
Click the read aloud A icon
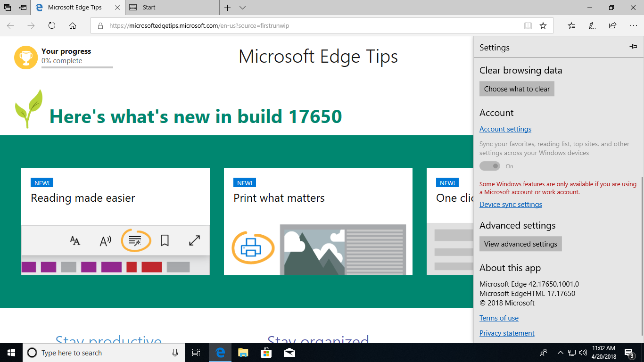click(x=105, y=241)
